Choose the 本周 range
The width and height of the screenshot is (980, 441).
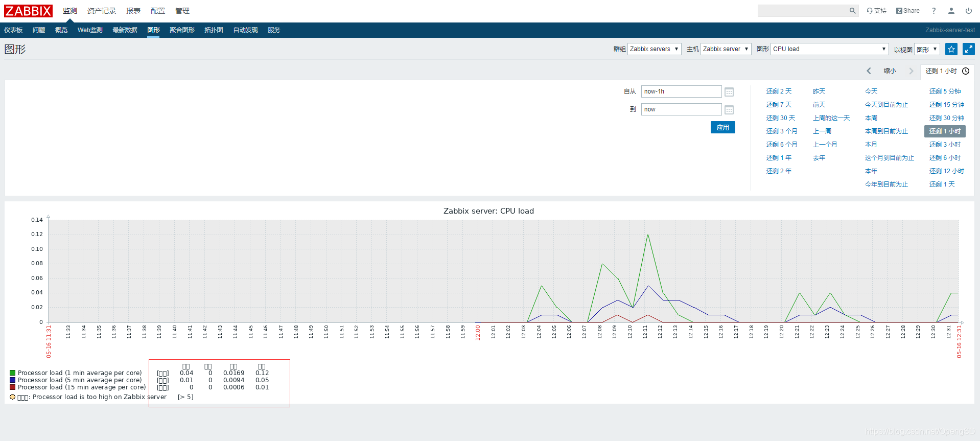[871, 118]
